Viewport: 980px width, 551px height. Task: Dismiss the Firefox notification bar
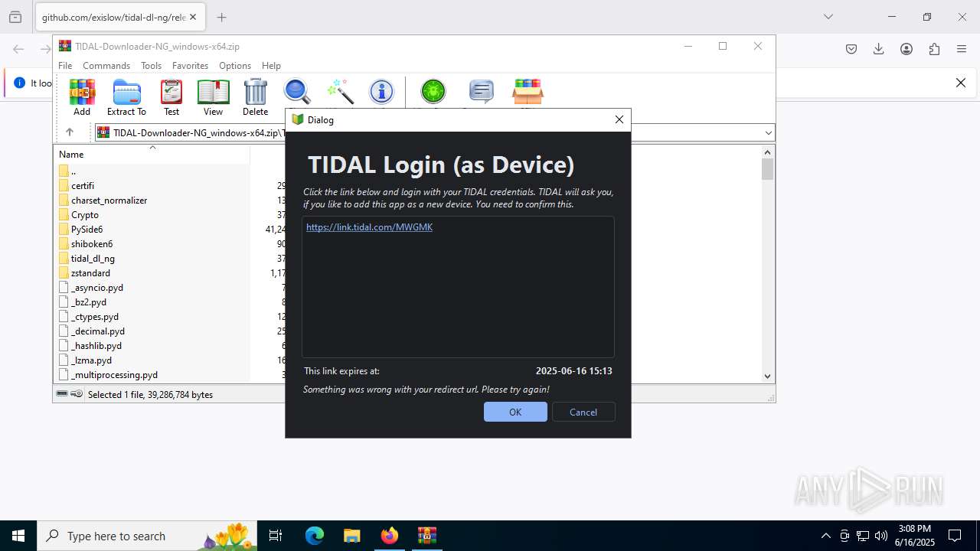tap(961, 83)
